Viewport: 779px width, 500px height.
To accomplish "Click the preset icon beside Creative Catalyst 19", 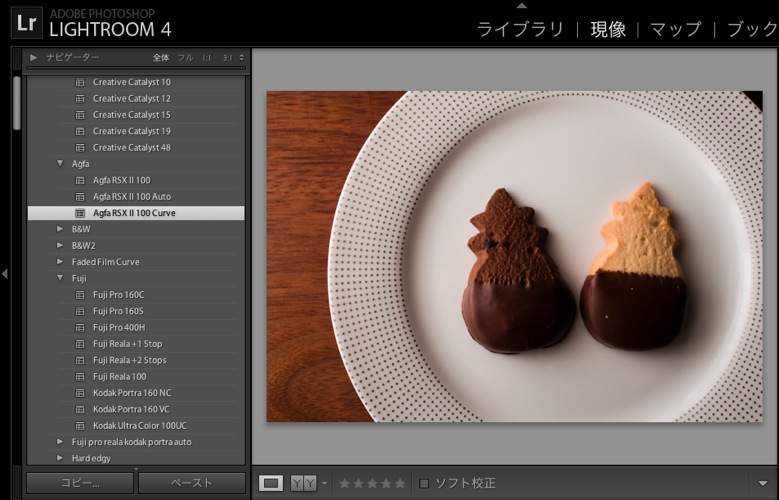I will click(x=79, y=132).
